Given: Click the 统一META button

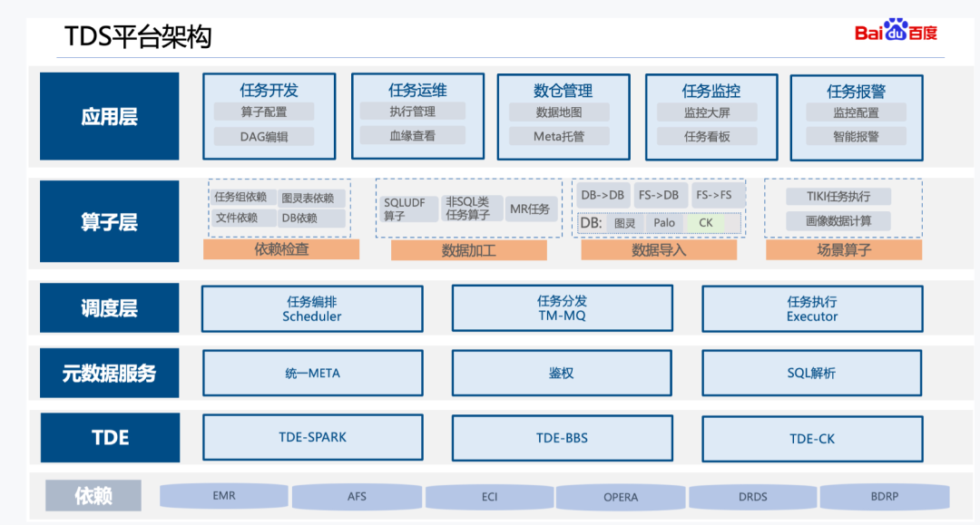Looking at the screenshot, I should 313,373.
